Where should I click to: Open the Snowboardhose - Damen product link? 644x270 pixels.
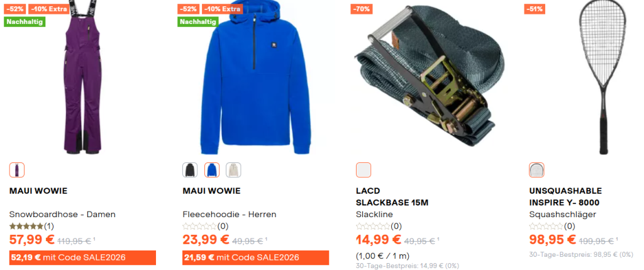tap(62, 214)
